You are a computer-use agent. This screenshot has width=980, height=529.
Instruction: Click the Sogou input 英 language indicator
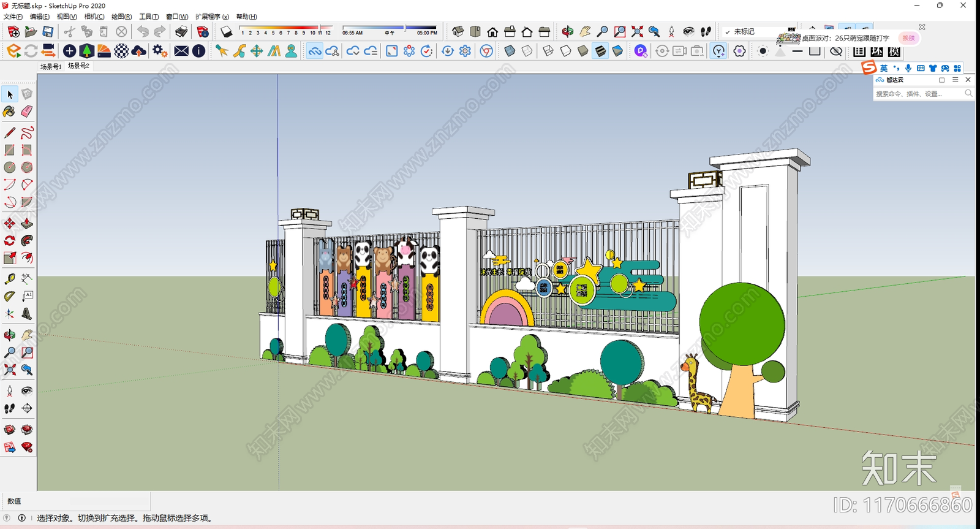pos(884,68)
